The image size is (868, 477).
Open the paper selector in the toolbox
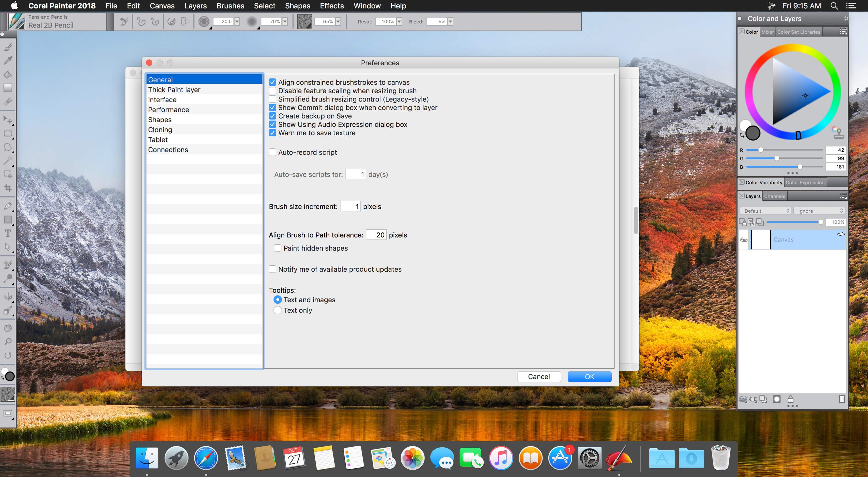8,394
